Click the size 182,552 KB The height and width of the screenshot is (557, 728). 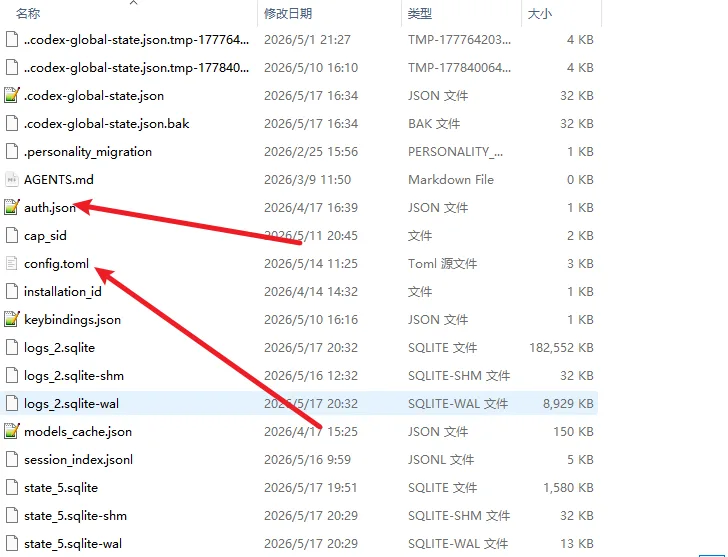coord(561,348)
